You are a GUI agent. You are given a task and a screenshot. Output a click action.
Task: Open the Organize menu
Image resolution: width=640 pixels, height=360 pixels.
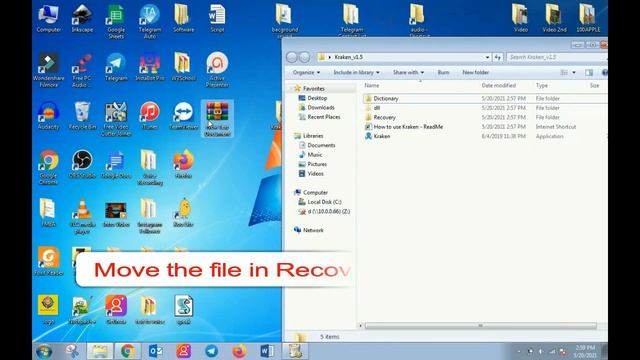pyautogui.click(x=306, y=72)
